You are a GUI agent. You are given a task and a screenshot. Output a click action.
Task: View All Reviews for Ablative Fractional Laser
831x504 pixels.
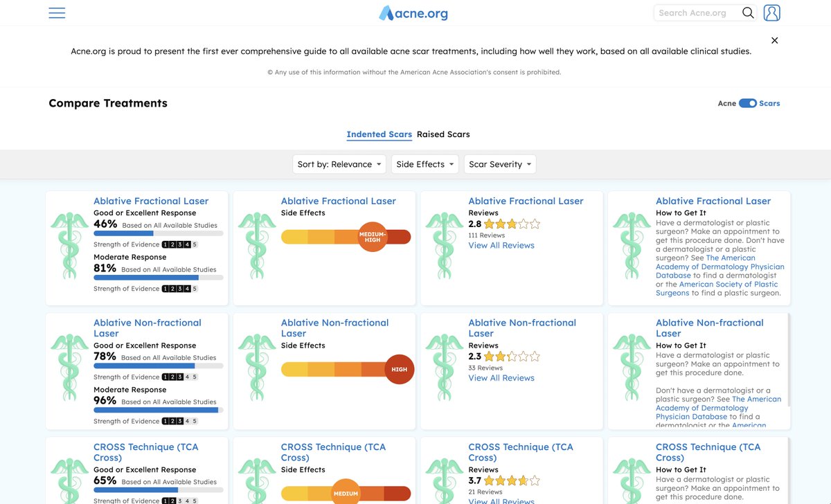(x=501, y=245)
